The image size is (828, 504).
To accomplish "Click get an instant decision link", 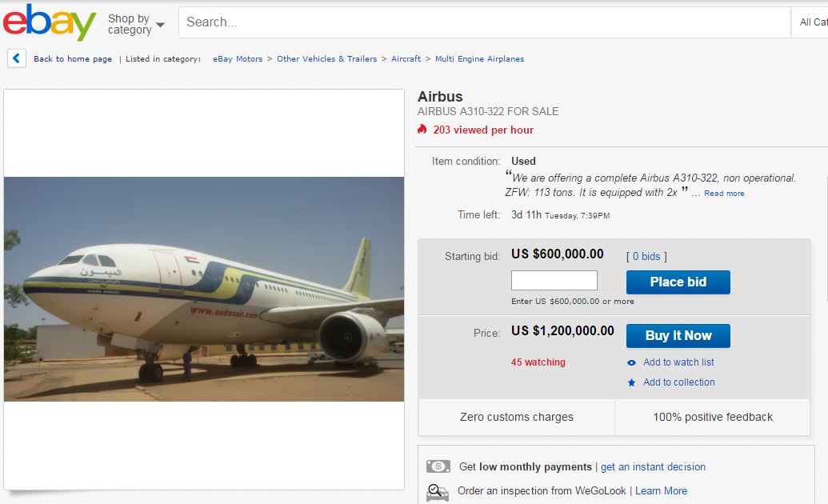I will pos(653,467).
